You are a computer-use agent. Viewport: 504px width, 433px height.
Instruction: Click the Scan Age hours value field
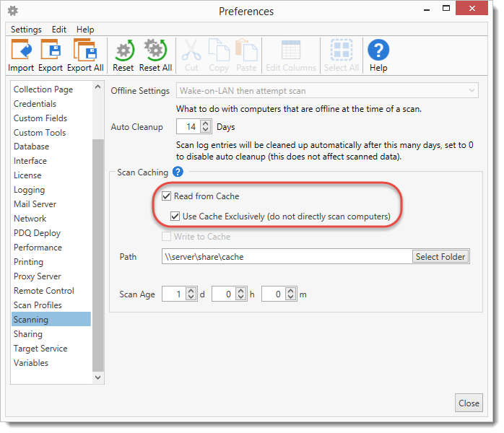(x=224, y=294)
